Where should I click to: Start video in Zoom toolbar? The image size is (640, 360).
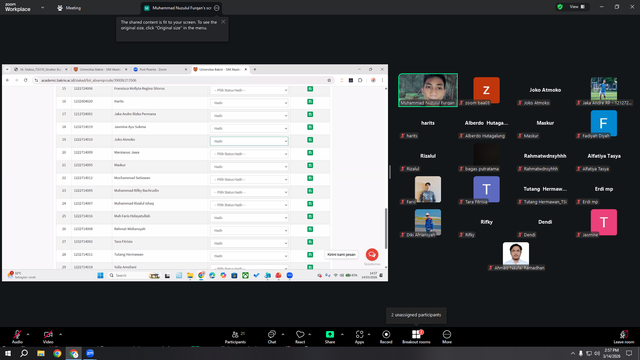point(48,337)
